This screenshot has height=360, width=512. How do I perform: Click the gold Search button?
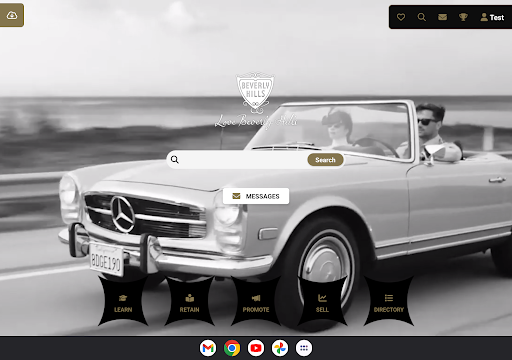click(325, 160)
